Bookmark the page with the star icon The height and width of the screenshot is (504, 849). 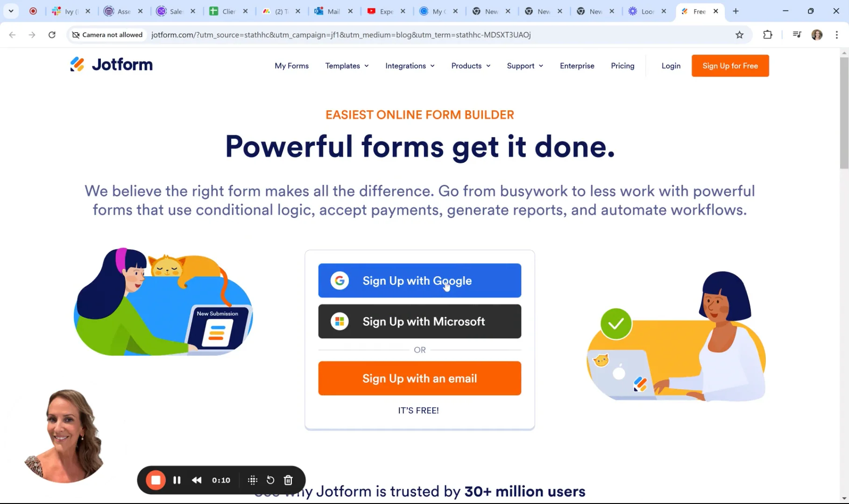tap(740, 35)
